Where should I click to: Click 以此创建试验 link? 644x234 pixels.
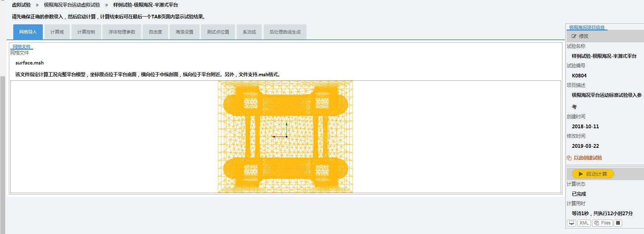(588, 158)
